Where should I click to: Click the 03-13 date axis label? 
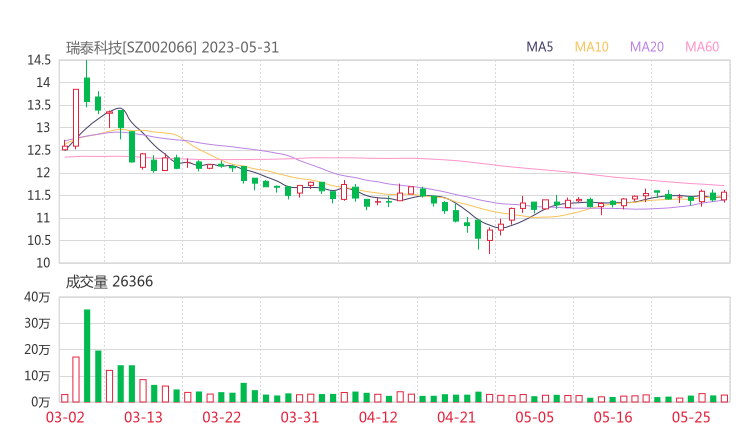143,417
